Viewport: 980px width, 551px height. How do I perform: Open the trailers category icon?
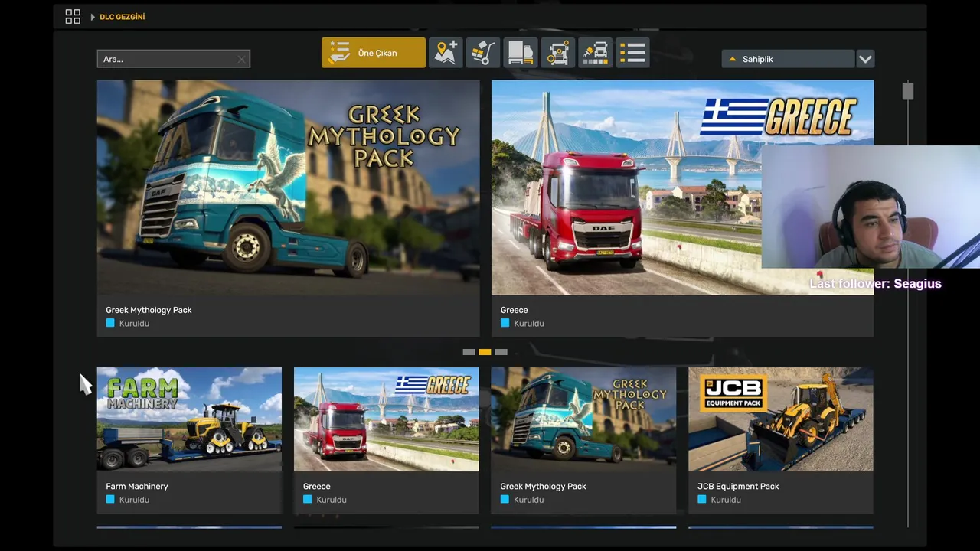click(521, 53)
